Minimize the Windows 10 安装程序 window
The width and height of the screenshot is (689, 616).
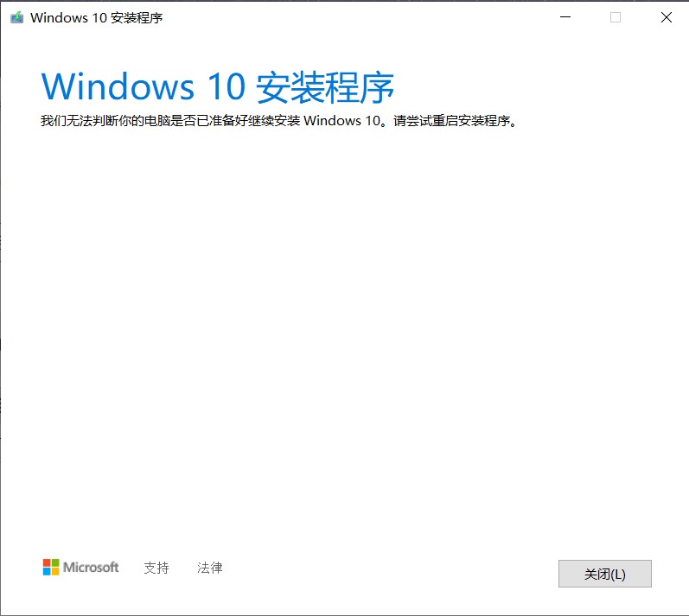click(x=565, y=17)
